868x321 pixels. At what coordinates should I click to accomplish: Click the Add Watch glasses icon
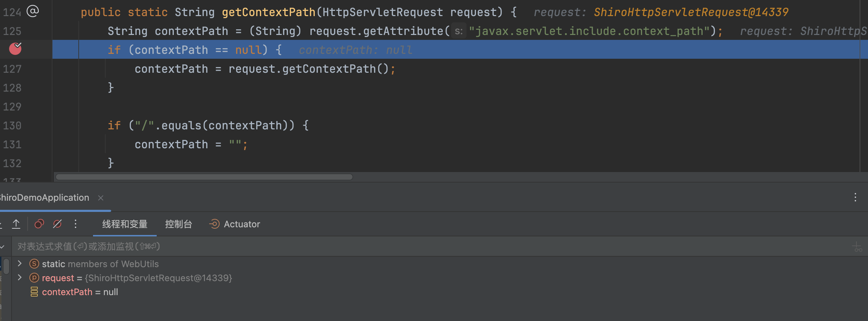point(857,247)
